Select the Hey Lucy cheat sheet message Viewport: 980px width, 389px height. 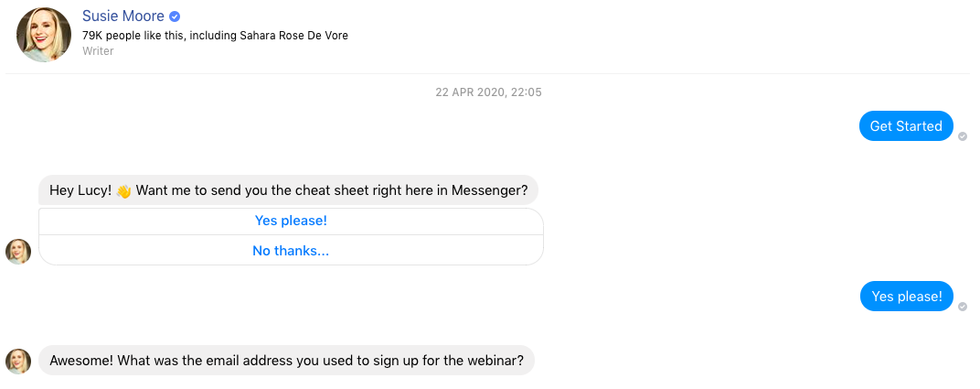coord(288,190)
